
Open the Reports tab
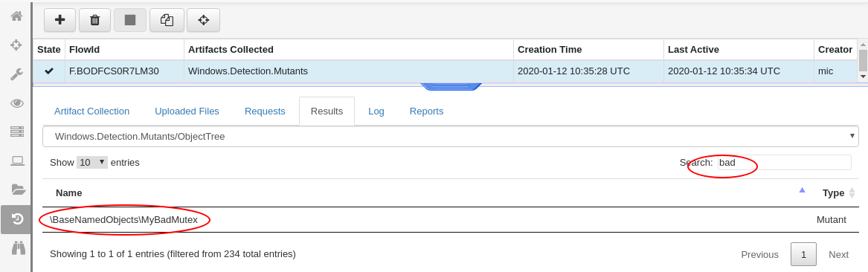pyautogui.click(x=427, y=111)
